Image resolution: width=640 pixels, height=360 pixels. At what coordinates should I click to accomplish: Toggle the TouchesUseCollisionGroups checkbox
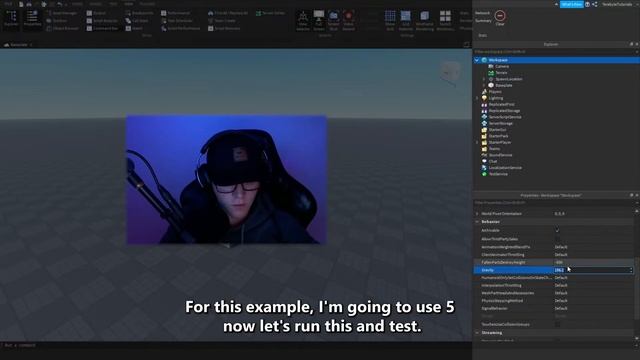[557, 324]
